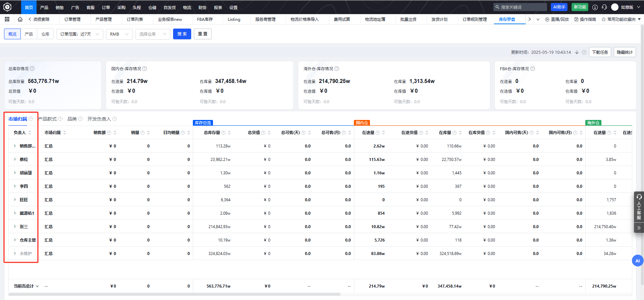Open the apps grid menu icon
This screenshot has height=300, width=644.
click(x=7, y=19)
